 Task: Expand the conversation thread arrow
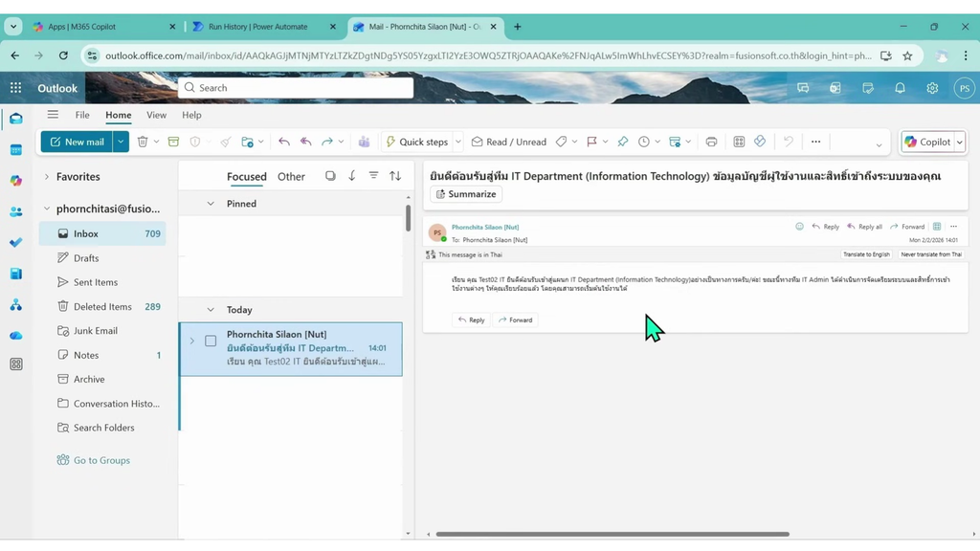pos(191,342)
